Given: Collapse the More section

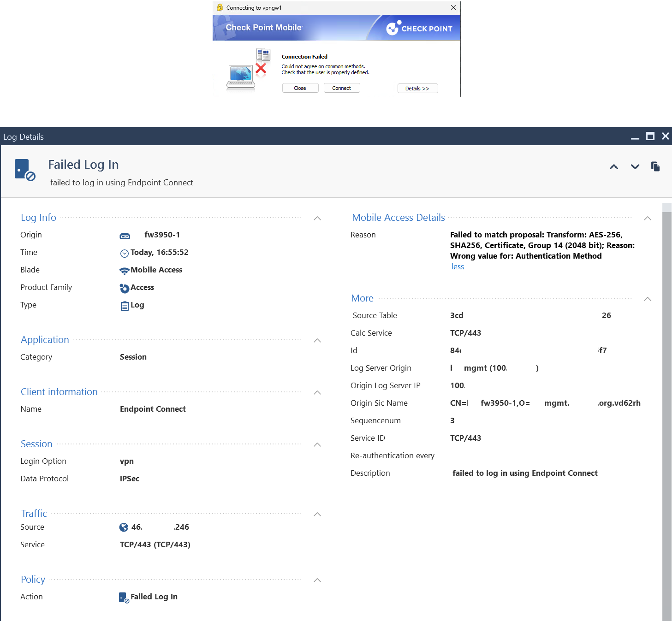Looking at the screenshot, I should point(648,299).
